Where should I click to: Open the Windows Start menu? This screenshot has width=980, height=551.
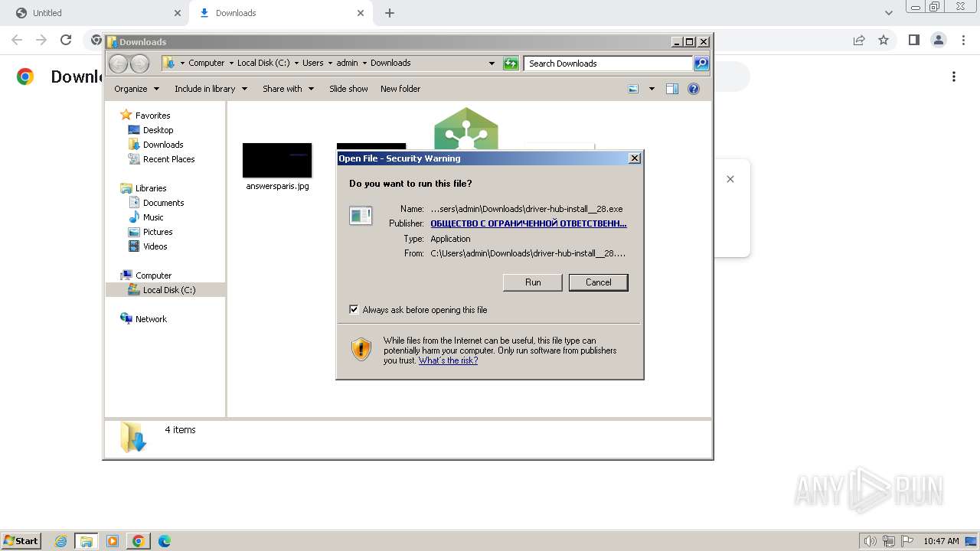(21, 541)
